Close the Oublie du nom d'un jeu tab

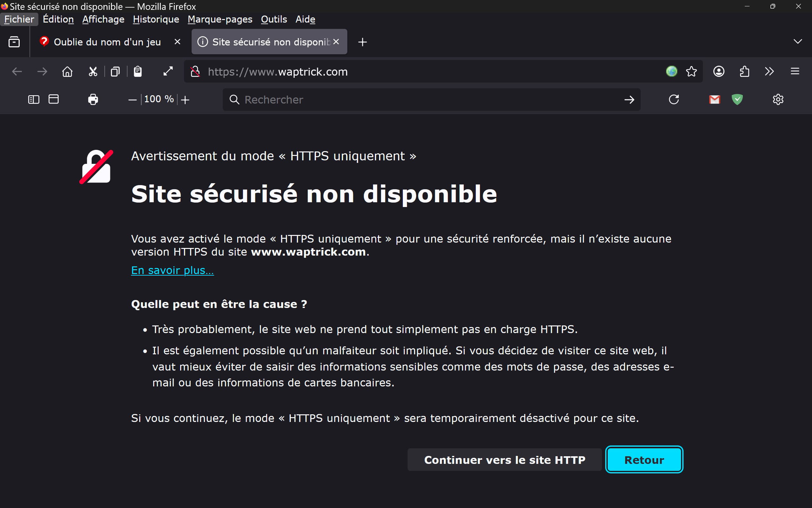click(x=178, y=42)
